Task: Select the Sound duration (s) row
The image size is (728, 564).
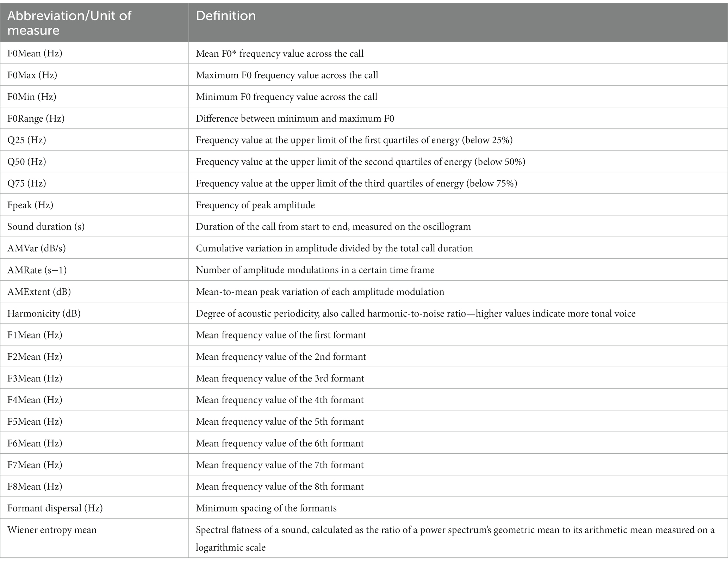Action: [364, 226]
